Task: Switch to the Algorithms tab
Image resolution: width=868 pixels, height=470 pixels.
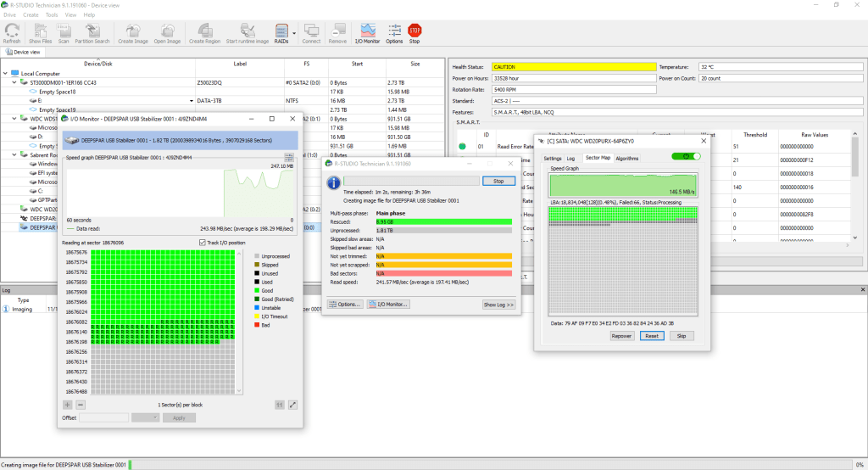Action: click(627, 159)
